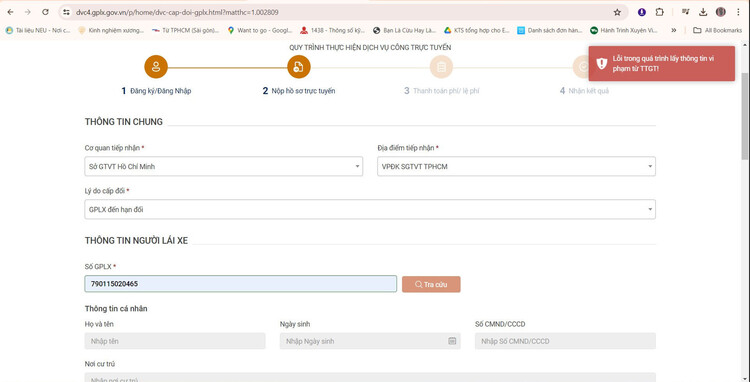Click into the Số GPLX input field

[x=241, y=284]
